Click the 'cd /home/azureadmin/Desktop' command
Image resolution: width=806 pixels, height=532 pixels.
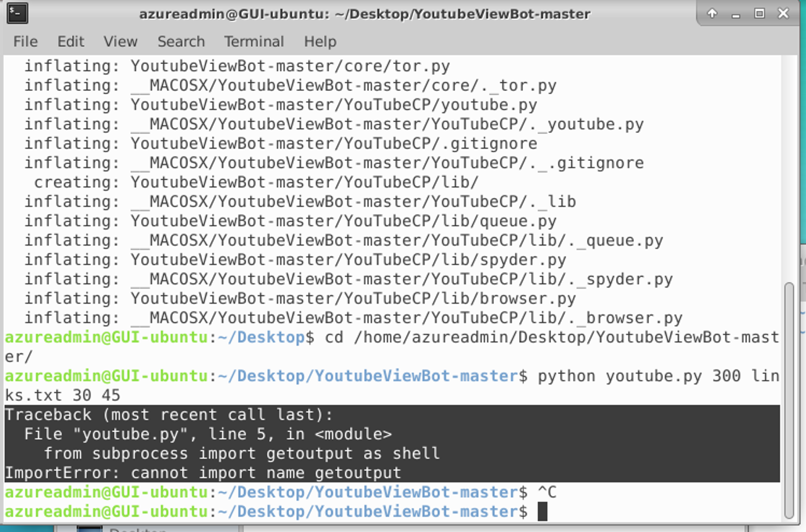(552, 337)
